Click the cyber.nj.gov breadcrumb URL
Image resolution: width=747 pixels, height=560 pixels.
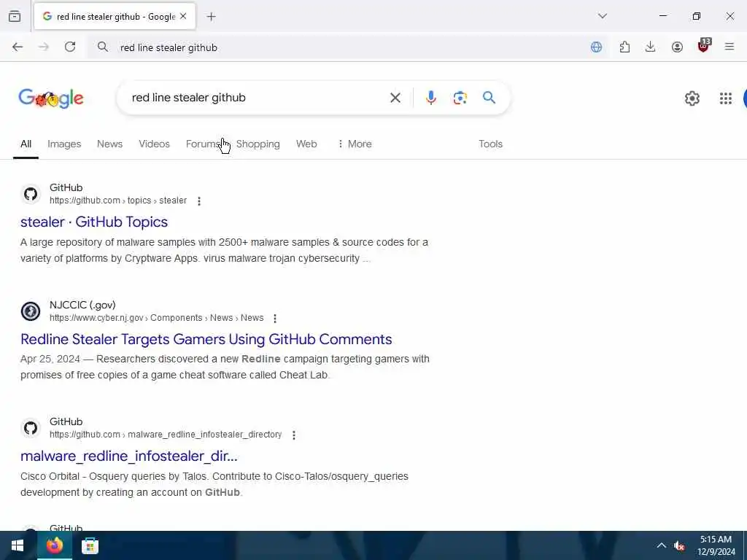156,318
